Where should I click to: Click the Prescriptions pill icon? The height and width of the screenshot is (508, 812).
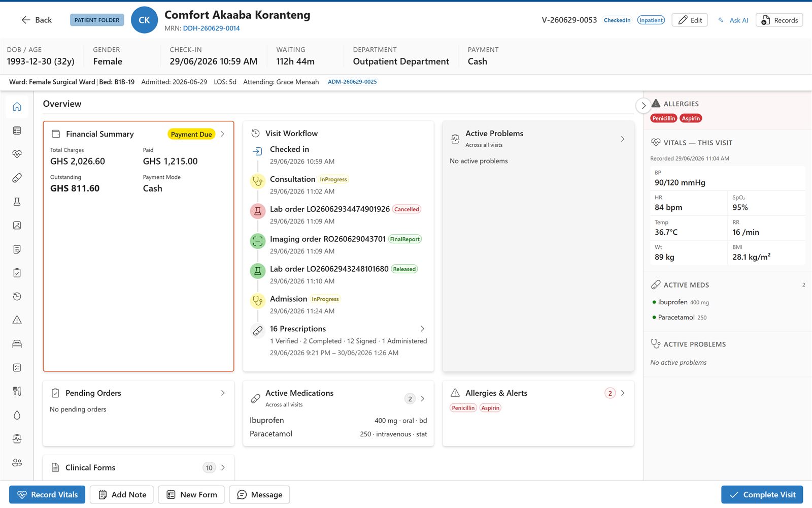(258, 331)
